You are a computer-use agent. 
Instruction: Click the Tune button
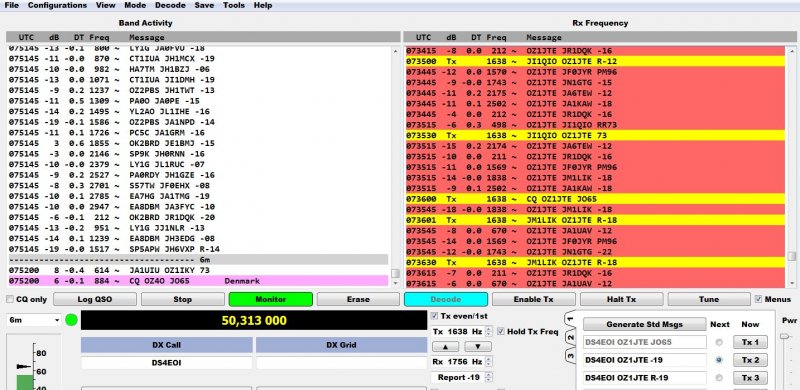pos(709,300)
